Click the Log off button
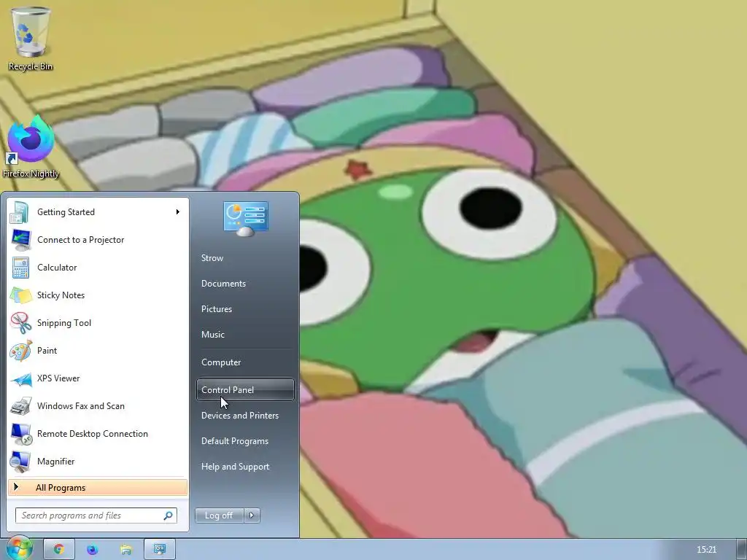The height and width of the screenshot is (560, 747). point(219,516)
